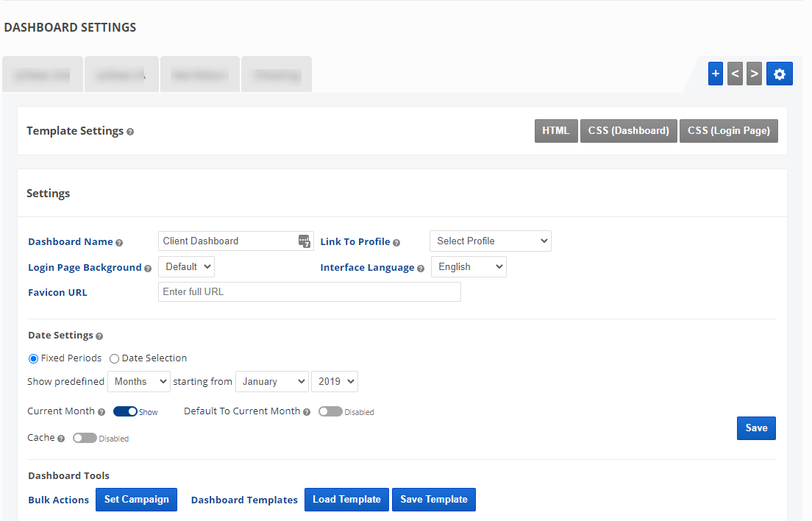The width and height of the screenshot is (812, 521).
Task: Open the starting month January dropdown
Action: [271, 381]
